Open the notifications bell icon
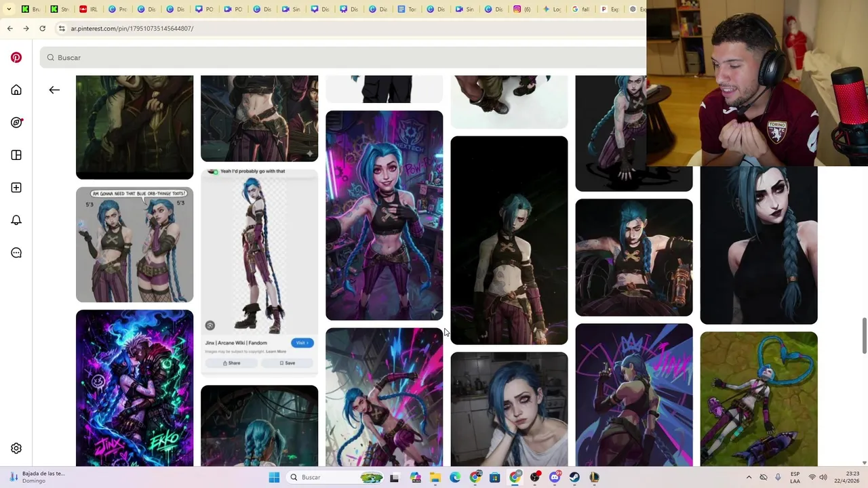Viewport: 868px width, 488px height. click(16, 220)
